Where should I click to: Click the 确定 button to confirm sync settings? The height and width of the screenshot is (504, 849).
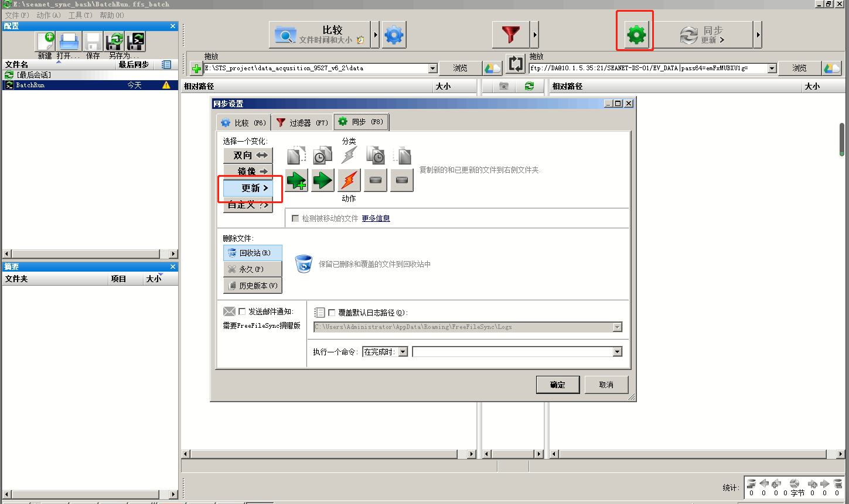click(557, 384)
